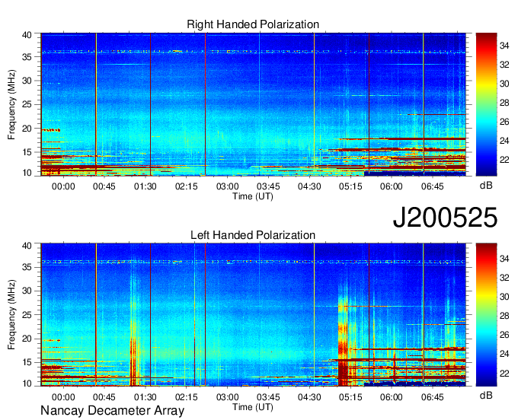Click the "10" frequency tick on the Right Handed plot

(27, 173)
